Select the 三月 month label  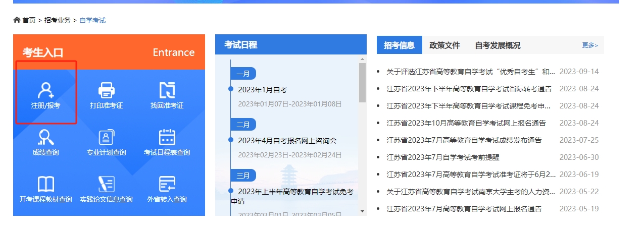[243, 176]
